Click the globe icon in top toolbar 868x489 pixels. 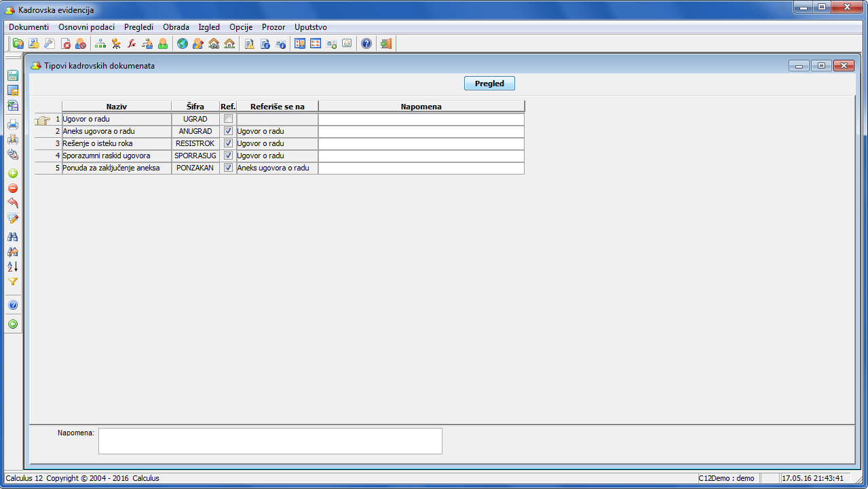(182, 44)
